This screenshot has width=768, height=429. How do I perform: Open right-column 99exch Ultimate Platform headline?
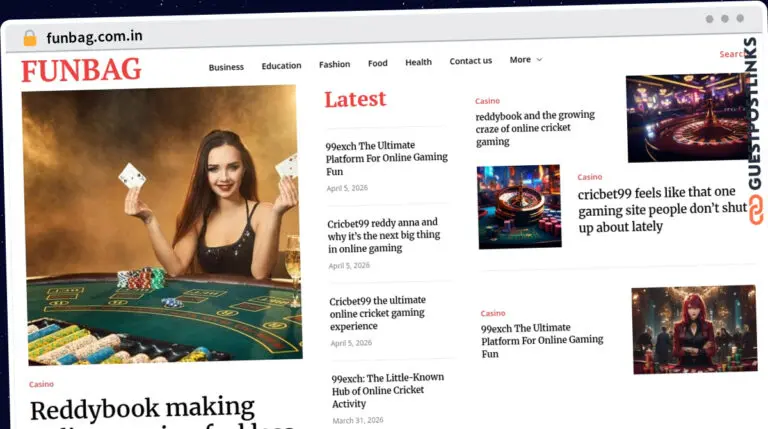(542, 340)
